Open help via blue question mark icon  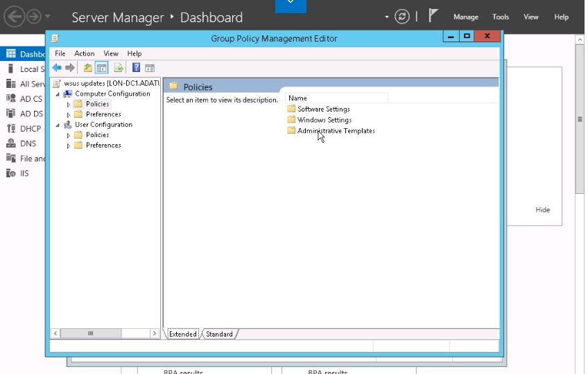click(x=136, y=67)
